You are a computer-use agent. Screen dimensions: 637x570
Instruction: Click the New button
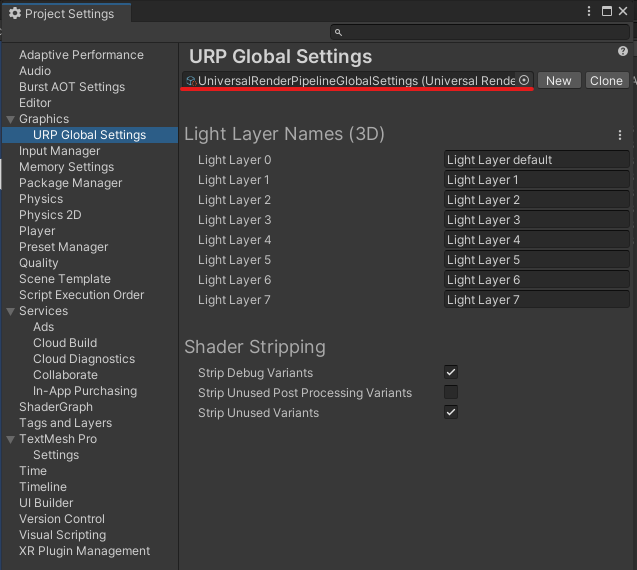[559, 80]
